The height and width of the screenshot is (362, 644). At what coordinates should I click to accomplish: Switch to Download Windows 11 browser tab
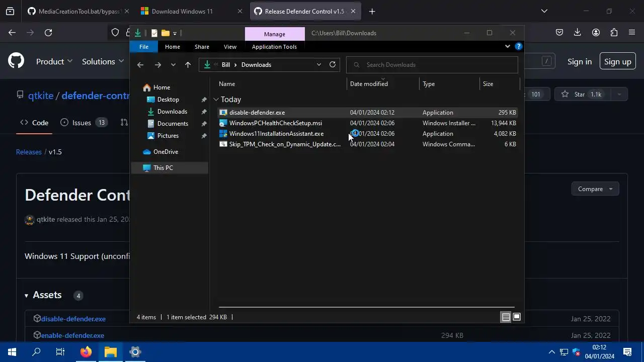point(191,11)
